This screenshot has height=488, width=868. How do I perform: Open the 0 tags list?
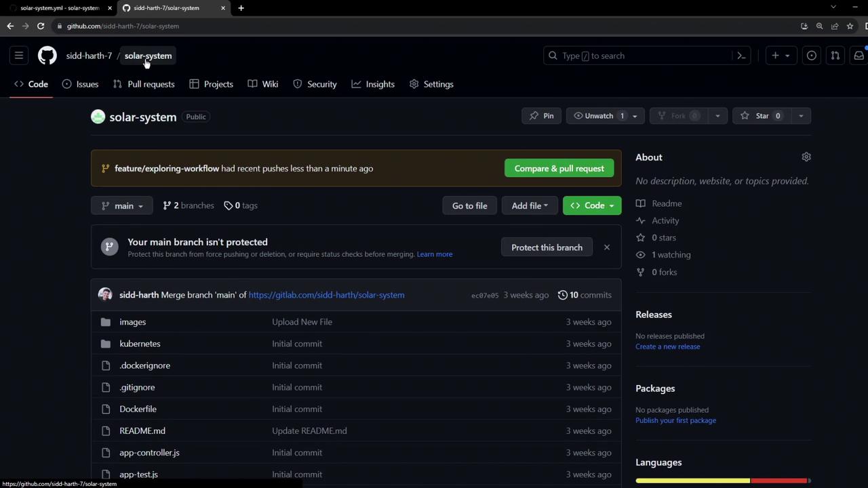[x=241, y=205]
